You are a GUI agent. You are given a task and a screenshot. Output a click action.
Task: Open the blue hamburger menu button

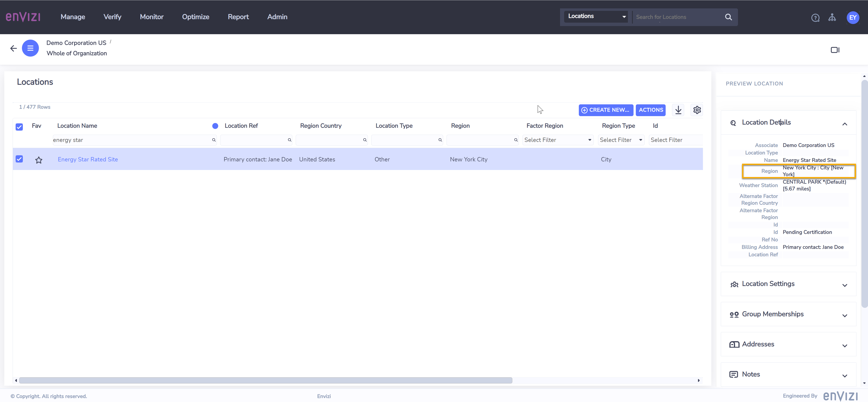click(30, 48)
